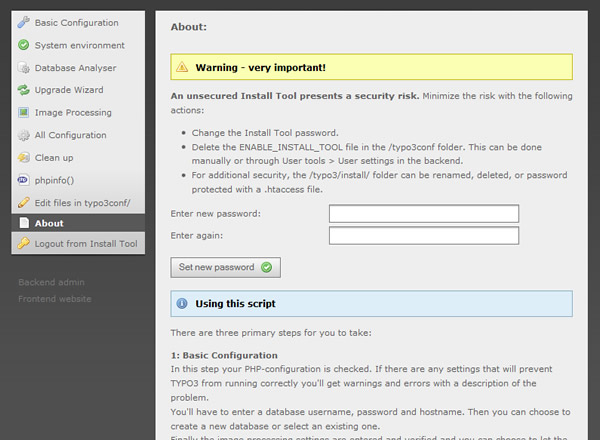Click the phpinfo() PHP icon
This screenshot has width=600, height=440.
23,180
